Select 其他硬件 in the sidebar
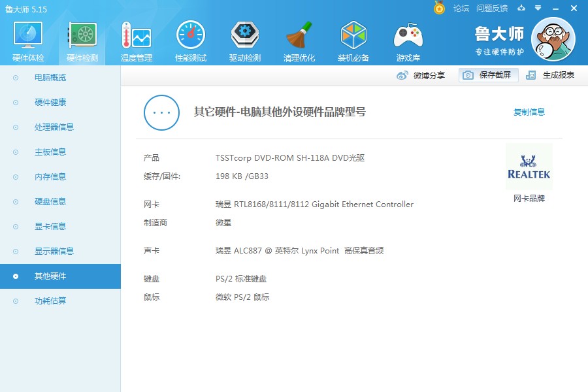The height and width of the screenshot is (392, 588). (x=60, y=276)
